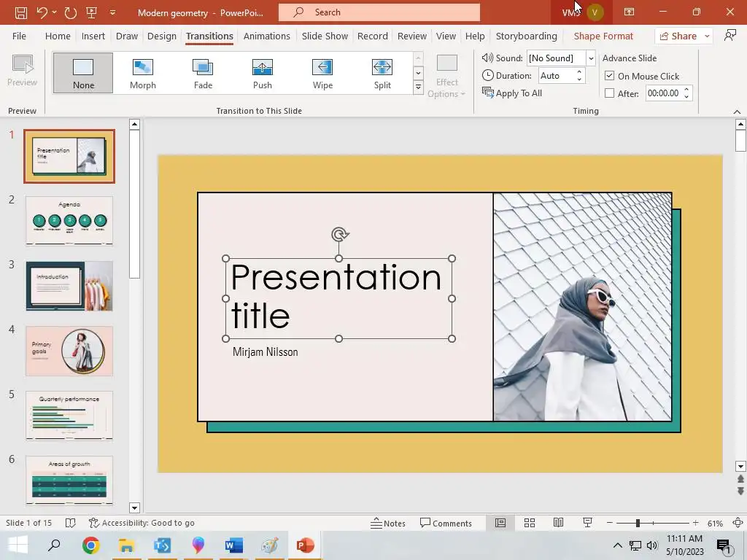Viewport: 747px width, 560px height.
Task: Uncheck the On Mouse Click checkbox
Action: 610,76
